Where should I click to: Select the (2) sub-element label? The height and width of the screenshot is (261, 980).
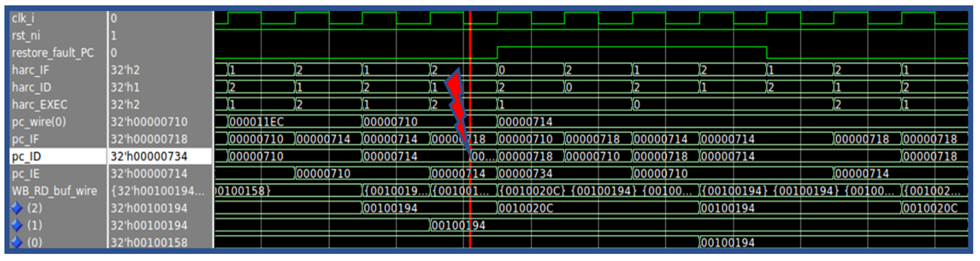click(x=35, y=209)
